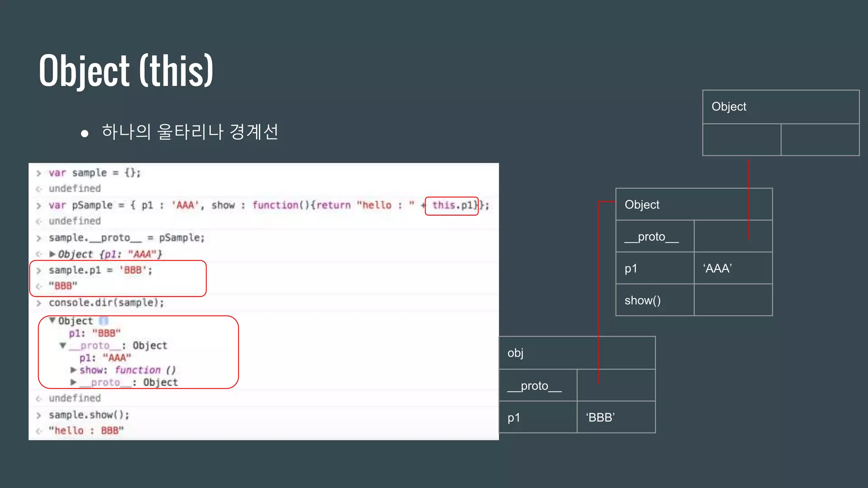This screenshot has width=868, height=488.
Task: Click the 'BBB' value cell
Action: 616,417
